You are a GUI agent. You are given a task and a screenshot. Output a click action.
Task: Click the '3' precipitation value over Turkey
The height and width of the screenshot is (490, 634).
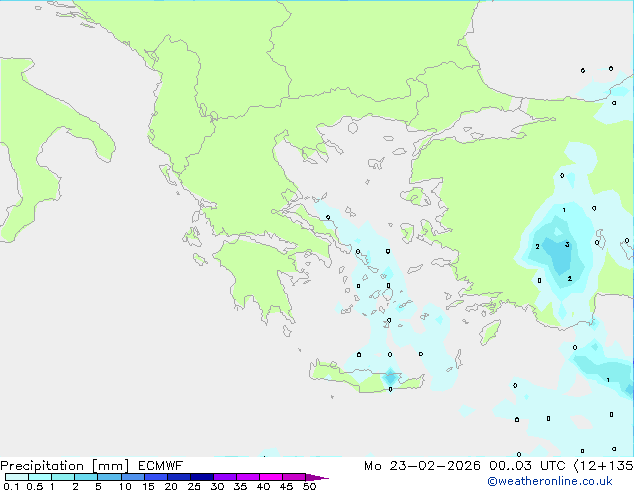point(567,245)
